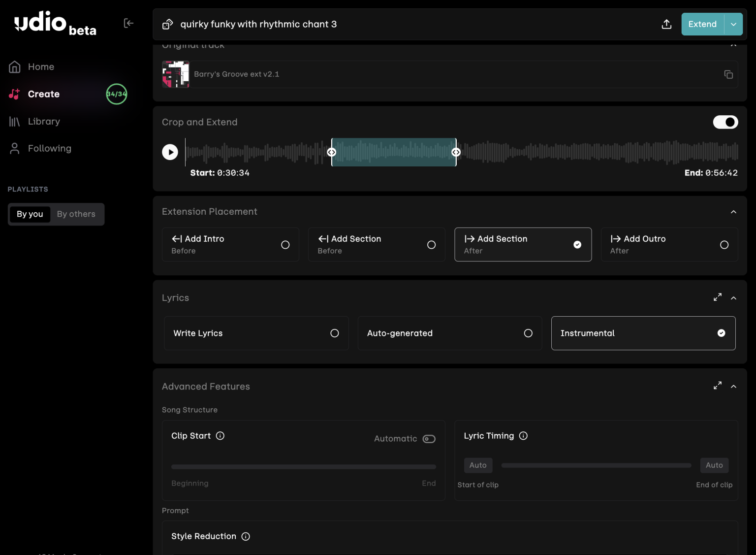The width and height of the screenshot is (756, 555).
Task: Select the By you playlists tab
Action: pyautogui.click(x=30, y=214)
